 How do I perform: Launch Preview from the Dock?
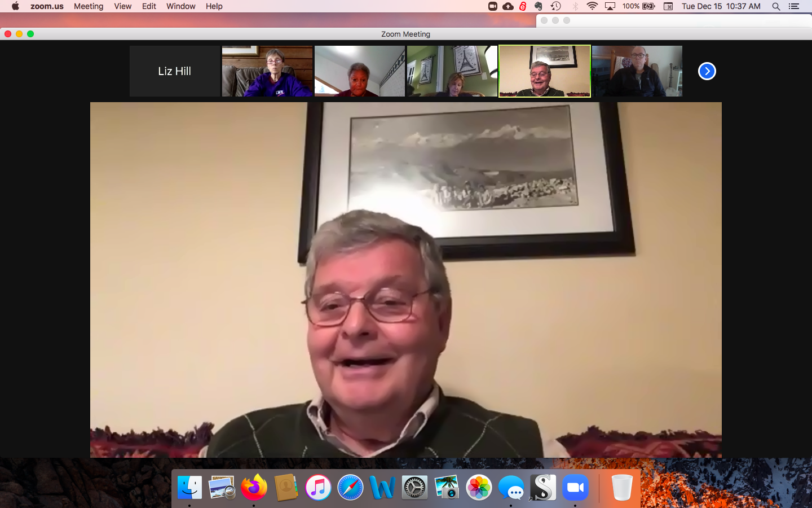point(222,487)
